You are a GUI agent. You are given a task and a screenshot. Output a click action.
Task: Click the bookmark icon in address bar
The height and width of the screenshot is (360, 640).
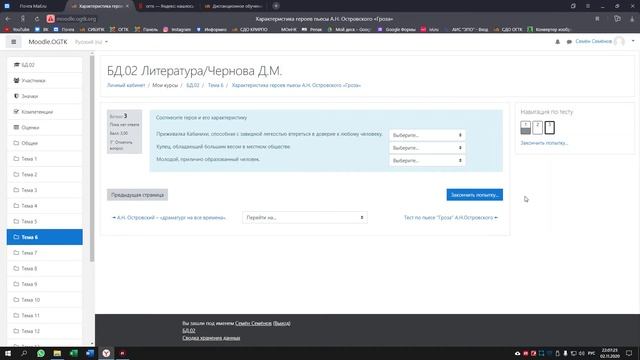coord(597,19)
